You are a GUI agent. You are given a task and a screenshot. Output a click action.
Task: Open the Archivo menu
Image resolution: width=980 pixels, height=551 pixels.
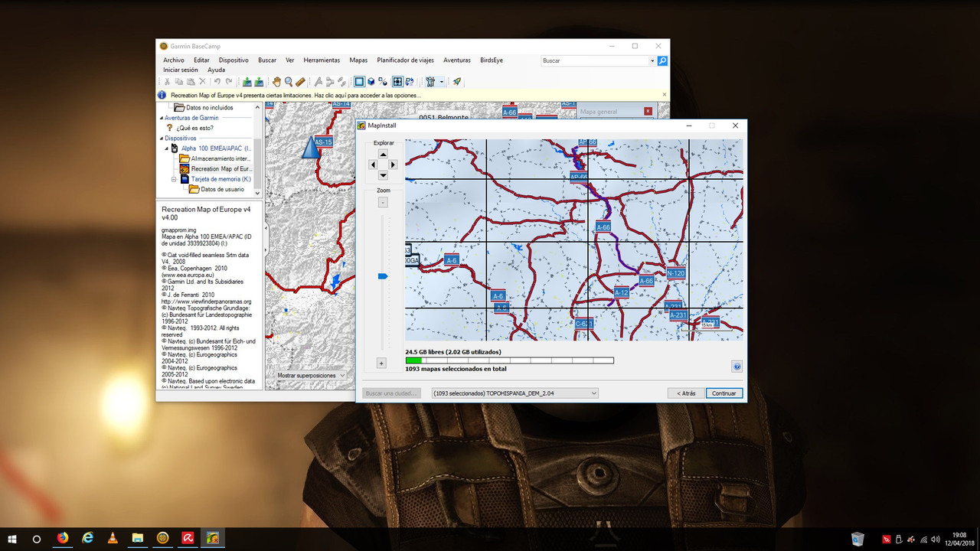pos(174,60)
